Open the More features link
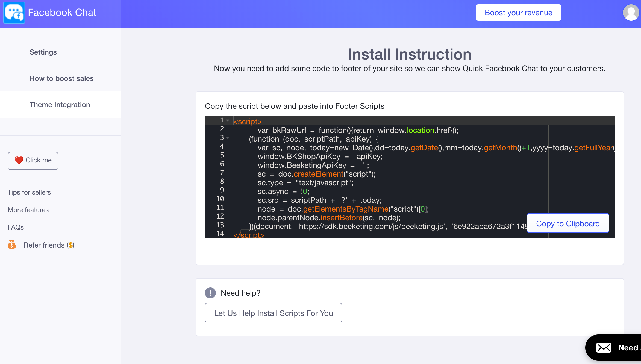The height and width of the screenshot is (364, 641). (x=28, y=210)
